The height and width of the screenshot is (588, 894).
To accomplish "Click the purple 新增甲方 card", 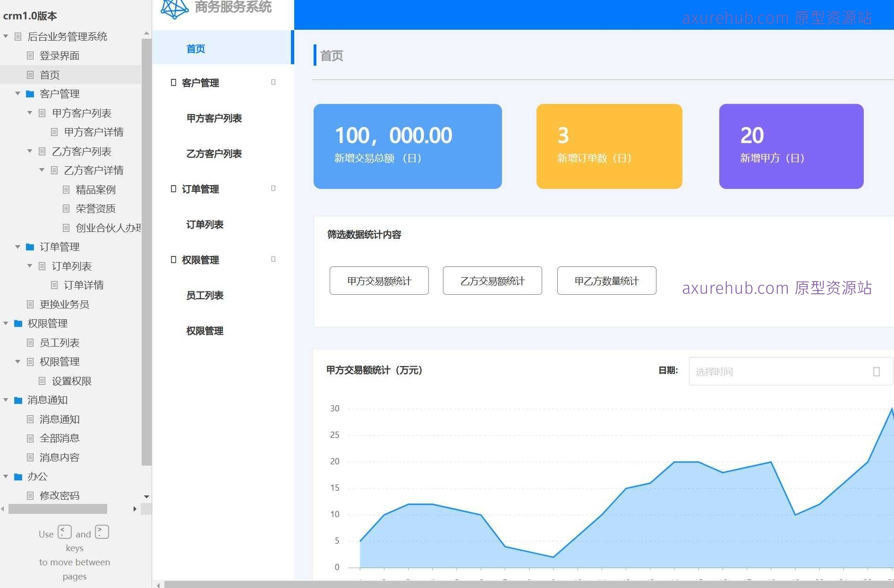I will [792, 146].
